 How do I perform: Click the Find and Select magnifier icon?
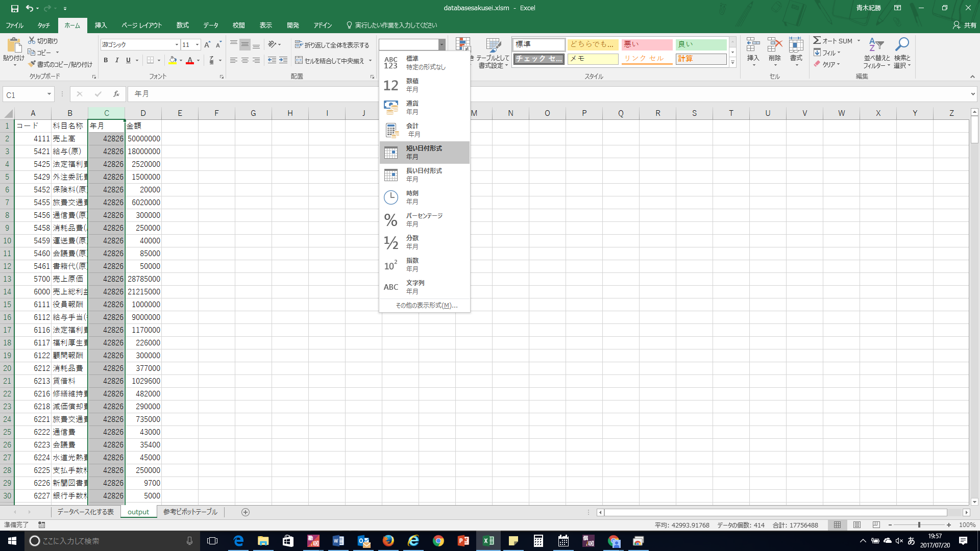coord(902,45)
